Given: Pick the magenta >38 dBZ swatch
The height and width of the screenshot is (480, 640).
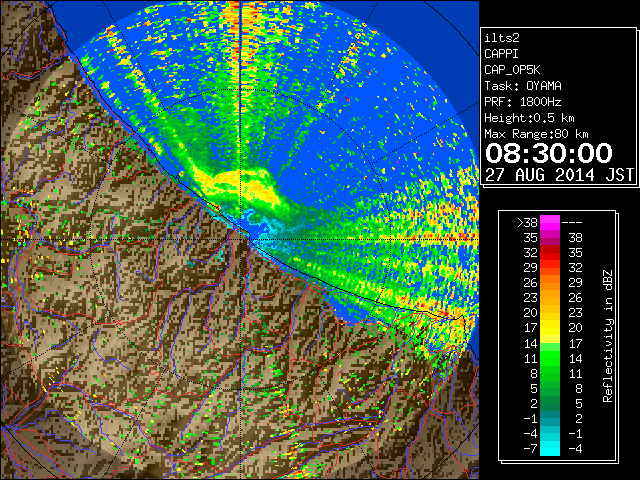Looking at the screenshot, I should (x=550, y=223).
